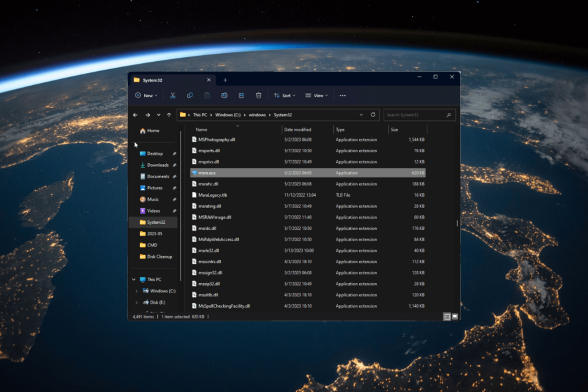Switch to large thumbnails view in status bar
Viewport: 588px width, 392px height.
pyautogui.click(x=455, y=317)
